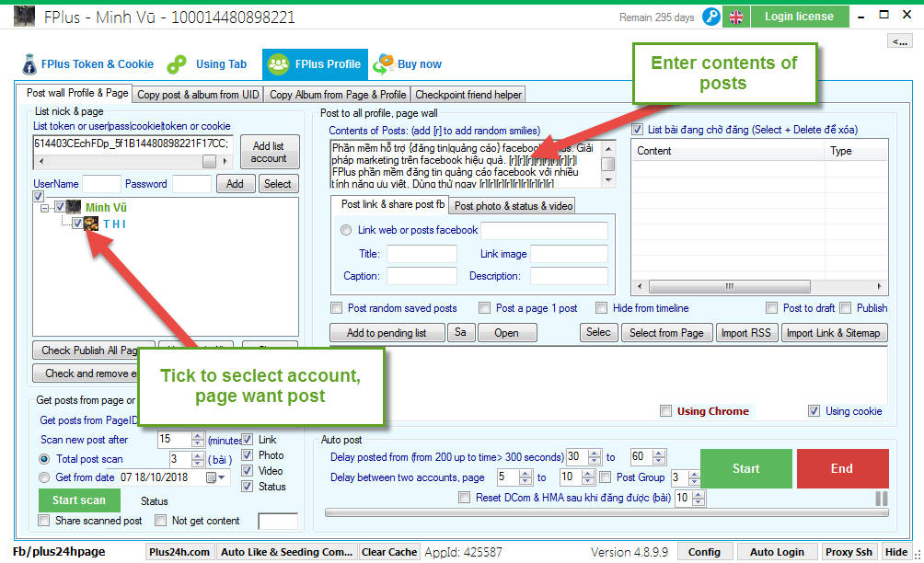Click Minh Vũ account avatar thumbnail

pos(74,207)
